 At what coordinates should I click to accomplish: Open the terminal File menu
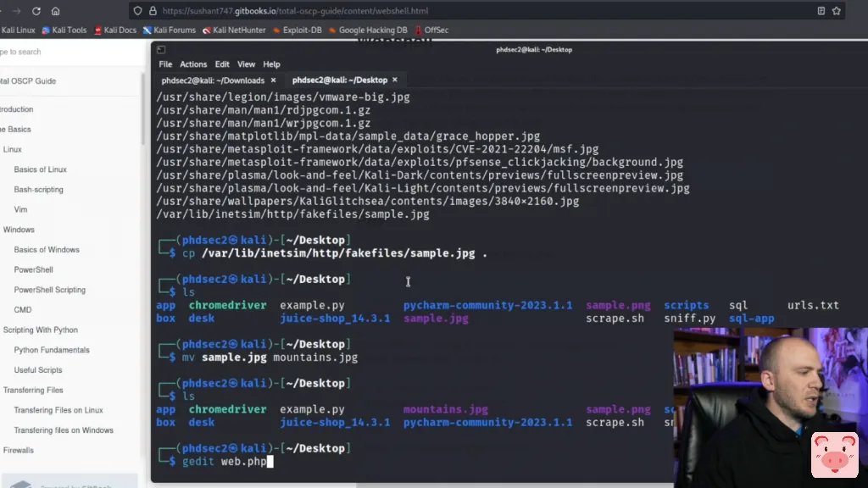pos(165,64)
